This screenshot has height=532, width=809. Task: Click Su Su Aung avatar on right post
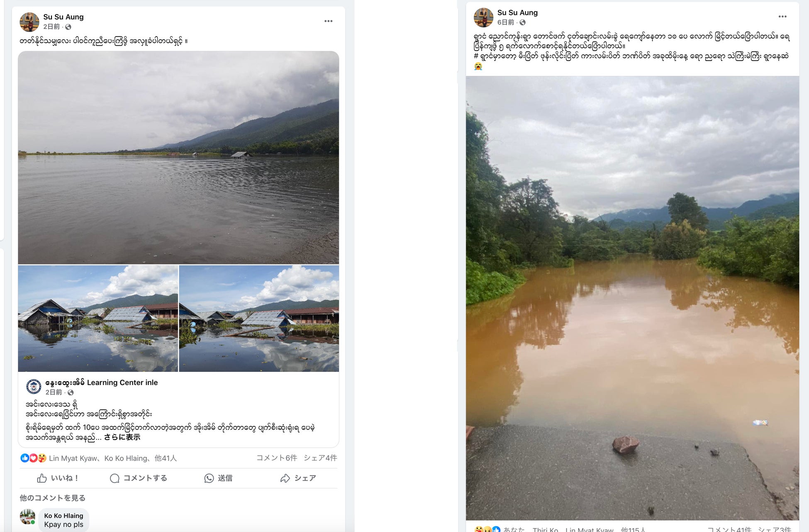483,17
